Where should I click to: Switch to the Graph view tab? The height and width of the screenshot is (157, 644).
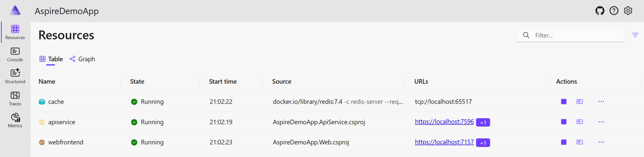[x=82, y=59]
